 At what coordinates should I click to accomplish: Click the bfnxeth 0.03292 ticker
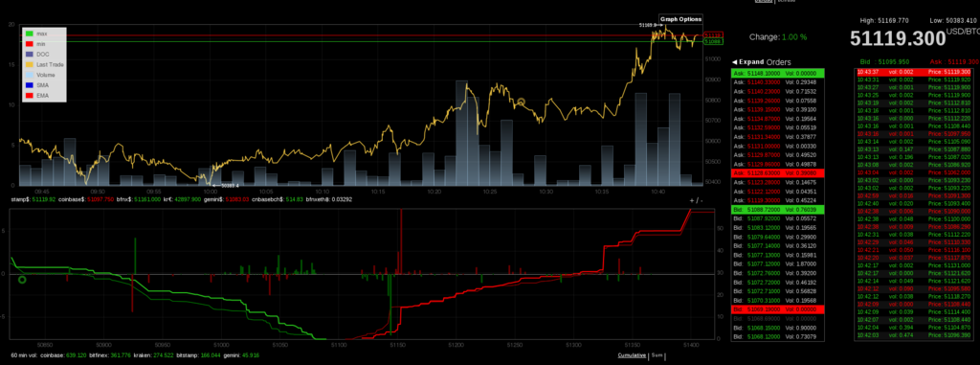coord(329,199)
